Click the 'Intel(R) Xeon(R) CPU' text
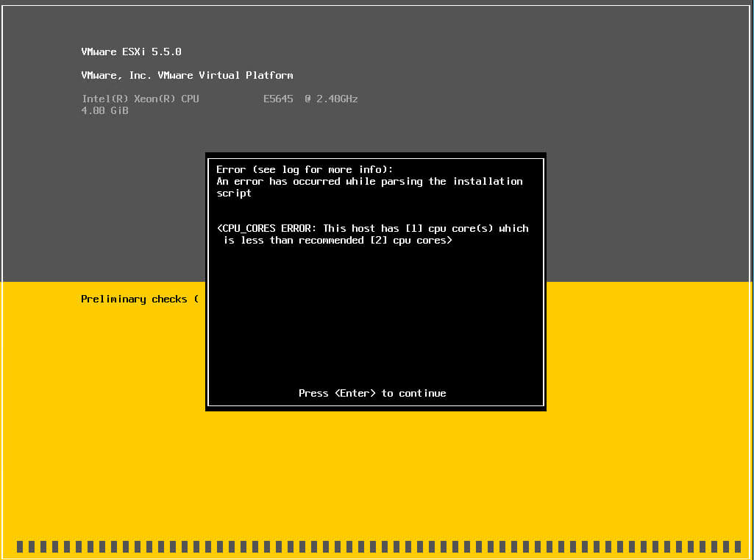 point(140,99)
